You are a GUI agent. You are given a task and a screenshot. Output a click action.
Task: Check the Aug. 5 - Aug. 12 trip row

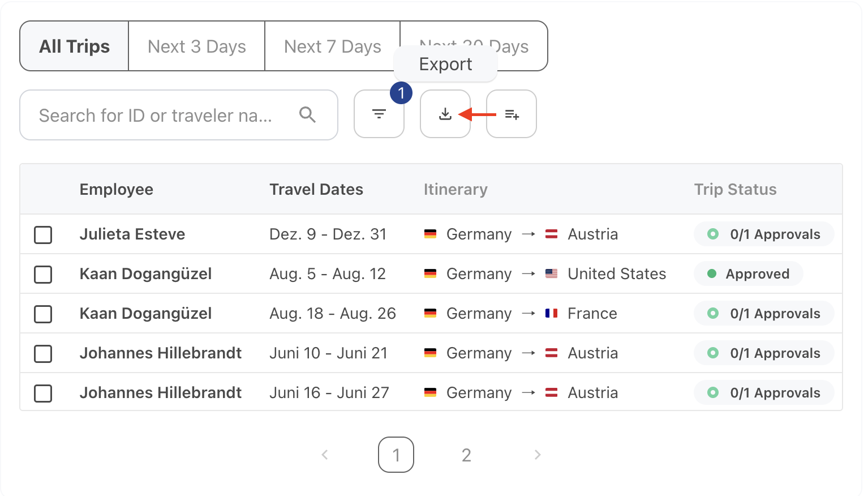pos(43,274)
